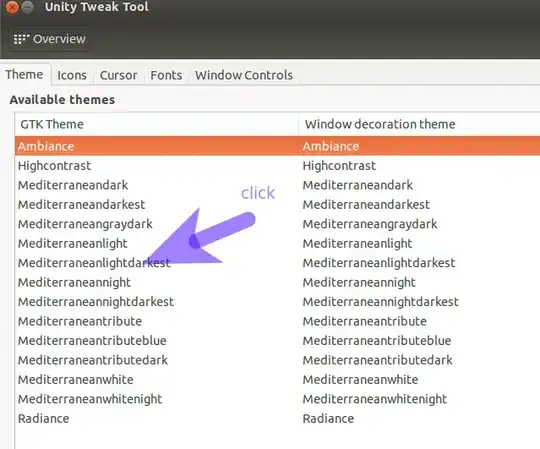Viewport: 540px width, 449px height.
Task: Select Mediterraneantributeblue in GTK Theme column
Action: click(x=92, y=341)
